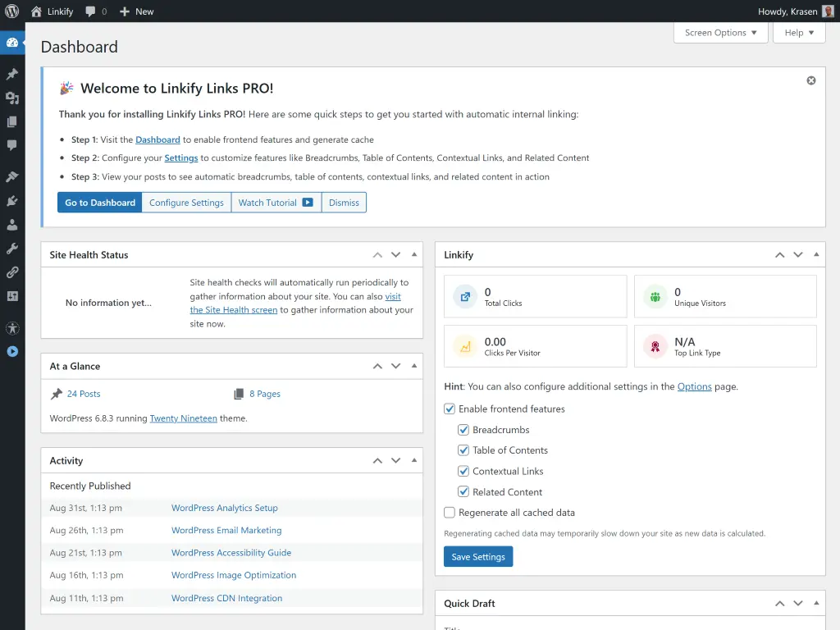Click the Save Settings button

point(478,556)
